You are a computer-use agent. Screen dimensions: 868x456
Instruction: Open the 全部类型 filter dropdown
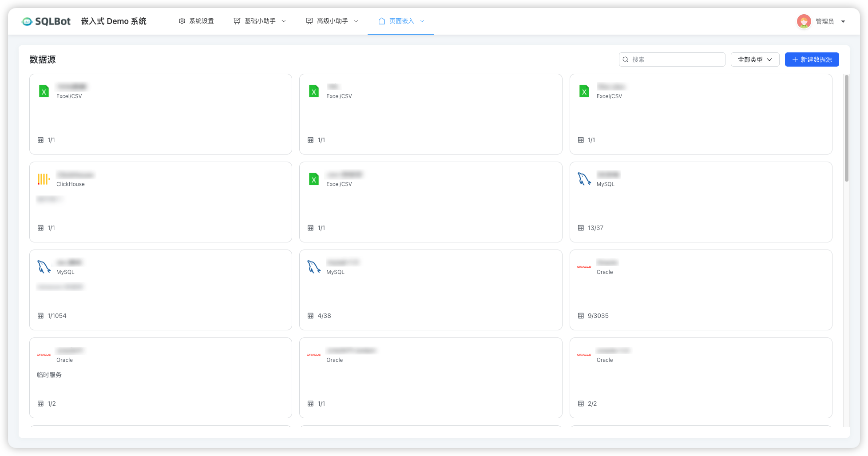click(755, 59)
